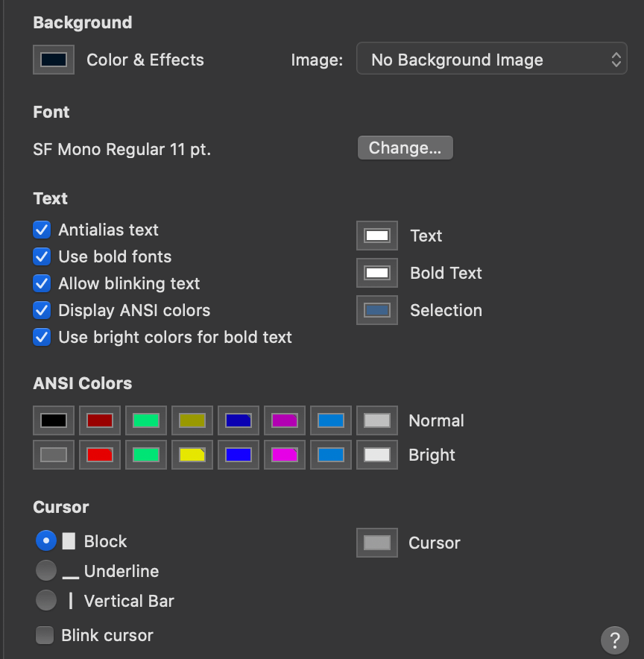Click the Normal black ANSI color swatch
This screenshot has width=644, height=659.
tap(54, 420)
